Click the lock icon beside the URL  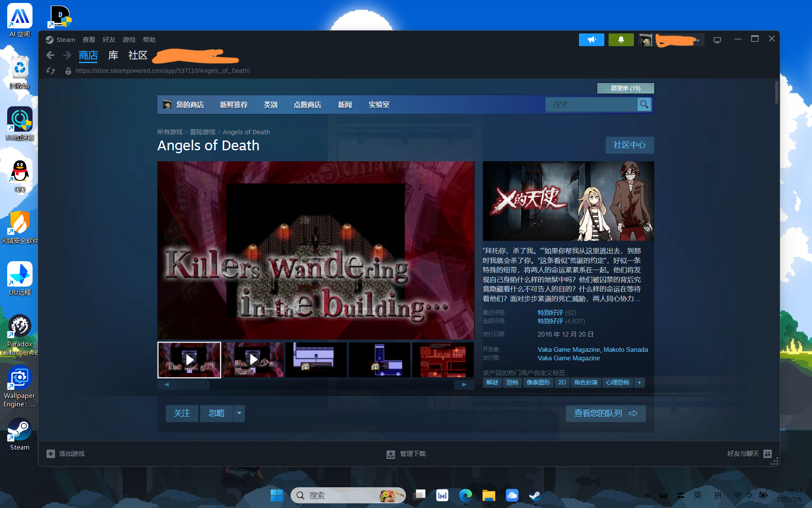point(68,71)
